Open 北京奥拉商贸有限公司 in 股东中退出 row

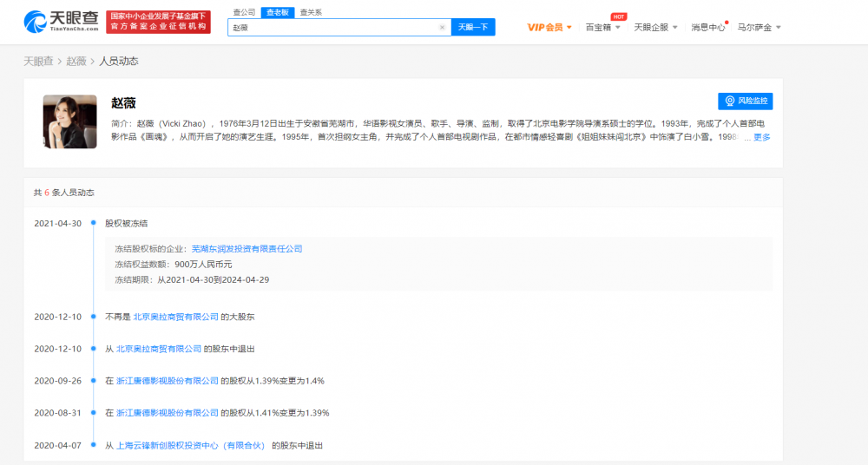159,349
